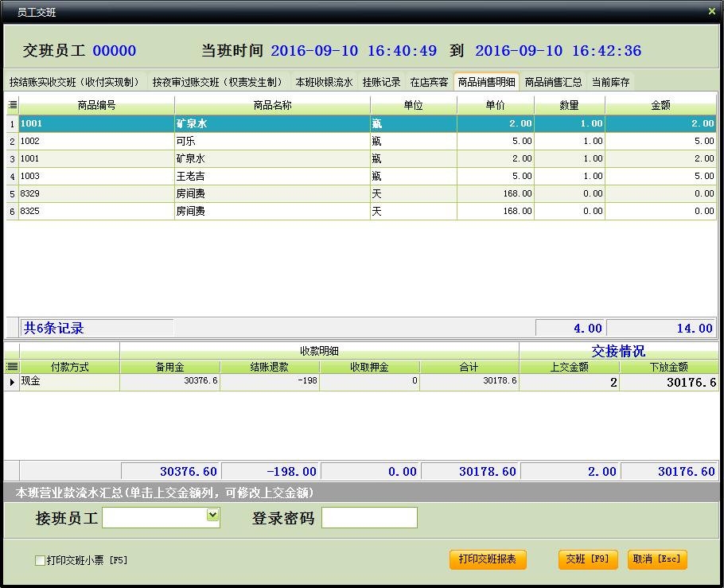Select the 商品销售明细 tab
The image size is (724, 588).
(x=487, y=82)
